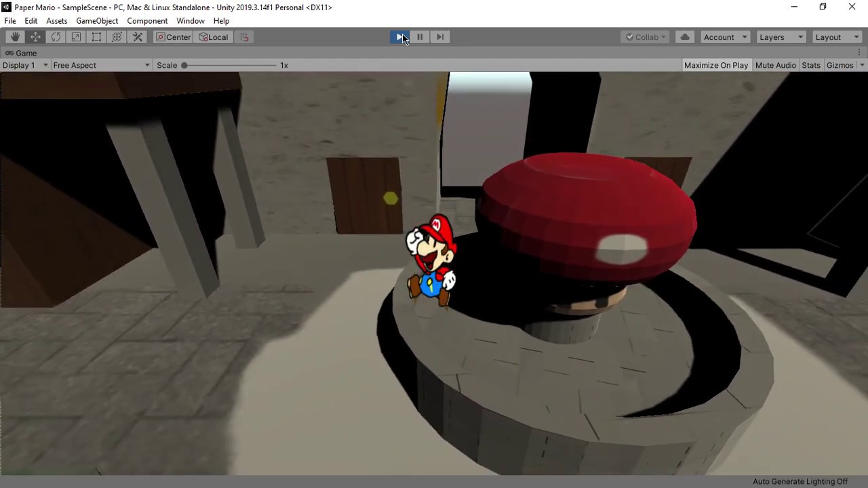Image resolution: width=868 pixels, height=488 pixels.
Task: Select the Transform tool
Action: click(x=117, y=37)
